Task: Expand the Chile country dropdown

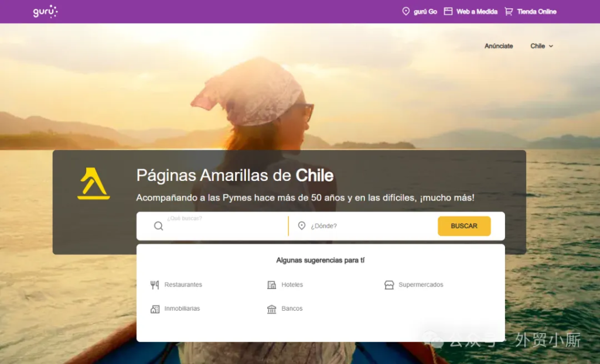Action: coord(541,46)
